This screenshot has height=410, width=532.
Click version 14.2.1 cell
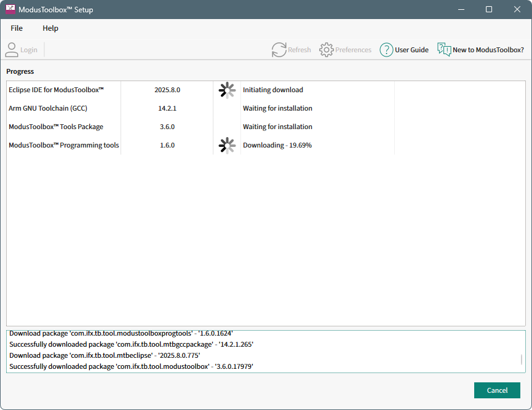[167, 108]
